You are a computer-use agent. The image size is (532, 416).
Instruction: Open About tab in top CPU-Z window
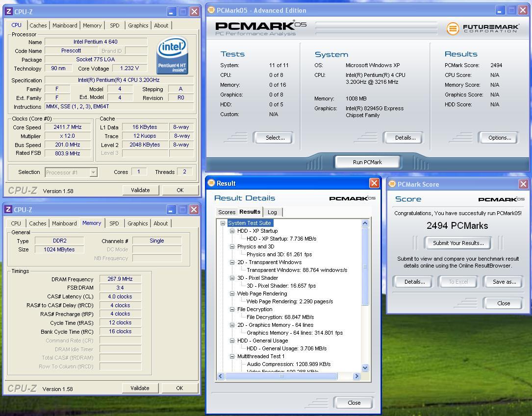[161, 25]
